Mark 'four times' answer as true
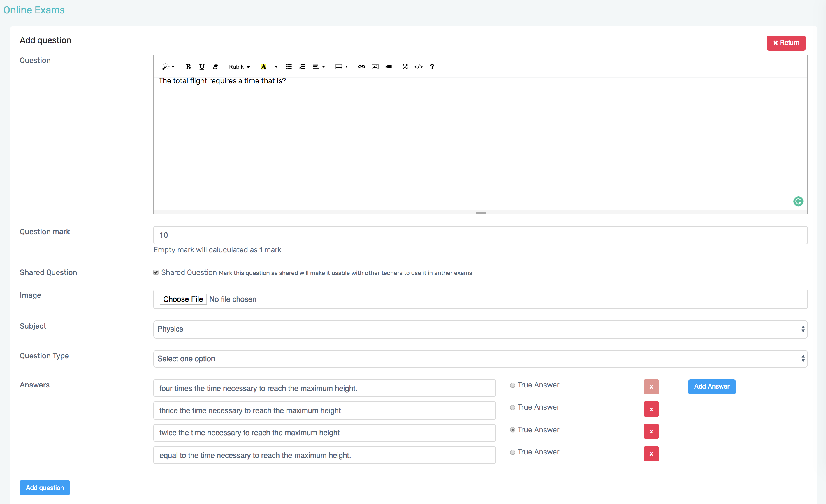Viewport: 826px width, 504px height. (512, 385)
